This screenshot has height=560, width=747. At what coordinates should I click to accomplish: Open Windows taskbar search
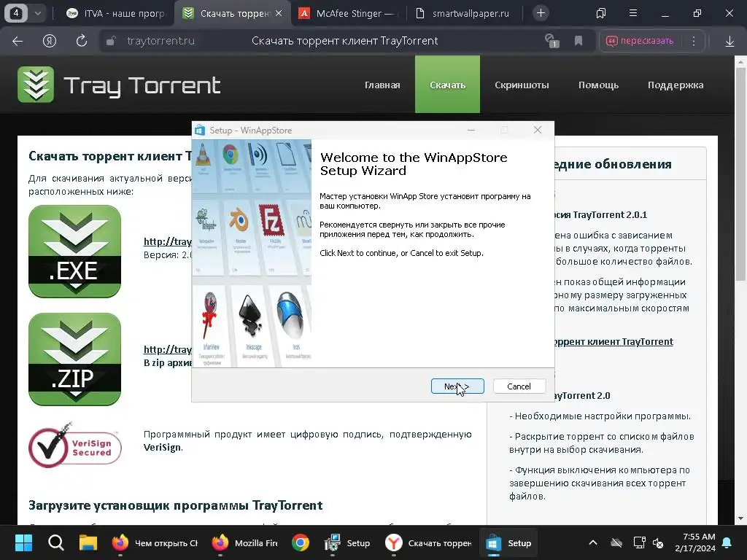tap(55, 542)
